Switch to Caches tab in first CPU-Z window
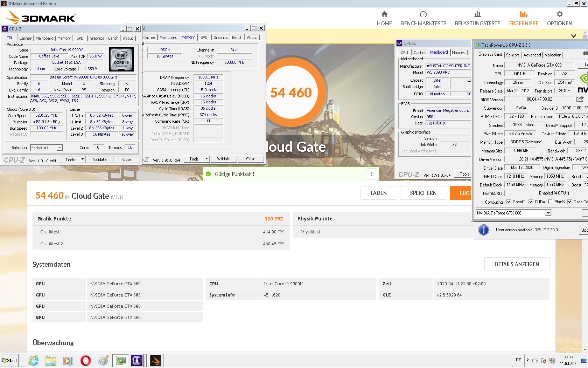The image size is (588, 368). [26, 38]
